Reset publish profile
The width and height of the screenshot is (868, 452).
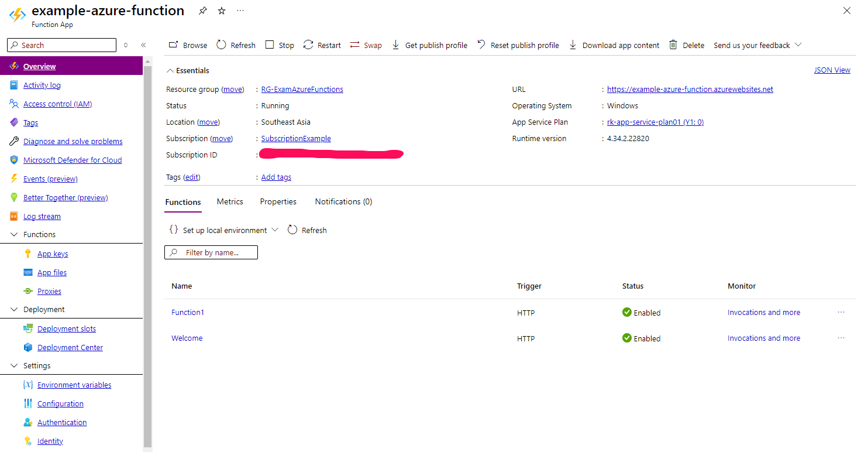[x=518, y=45]
